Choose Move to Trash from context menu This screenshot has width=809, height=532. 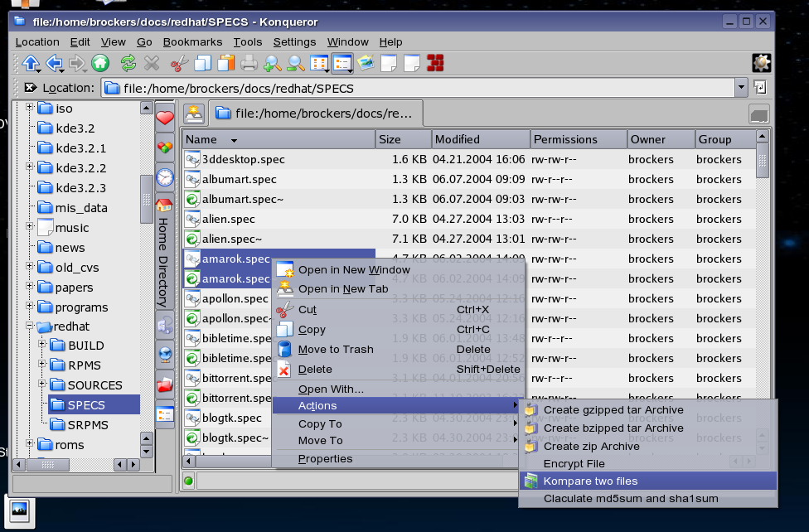point(398,350)
